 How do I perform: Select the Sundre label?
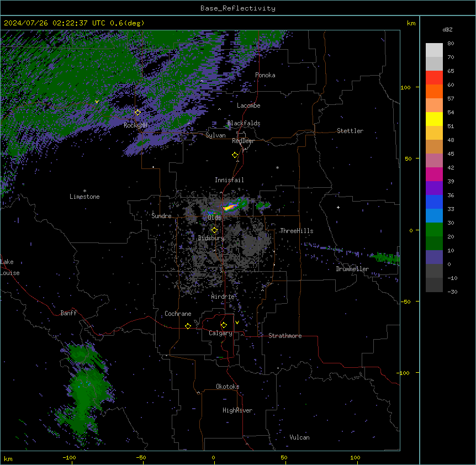[161, 216]
